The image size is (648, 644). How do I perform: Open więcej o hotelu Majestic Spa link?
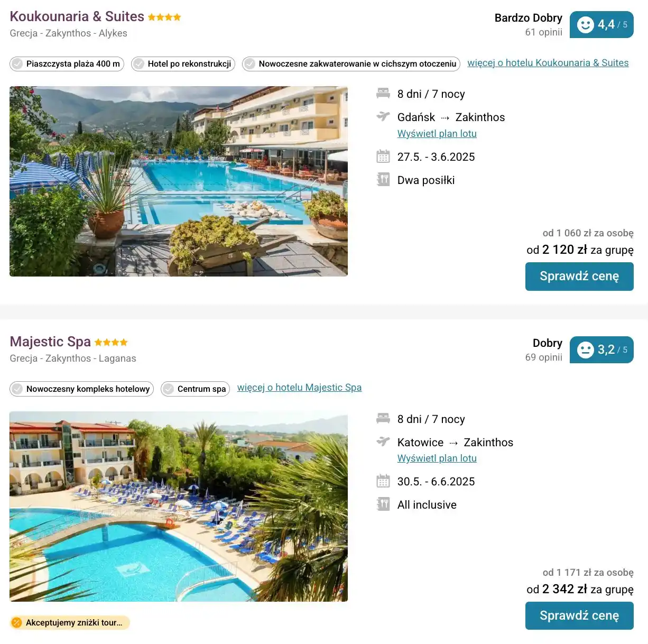click(x=299, y=387)
